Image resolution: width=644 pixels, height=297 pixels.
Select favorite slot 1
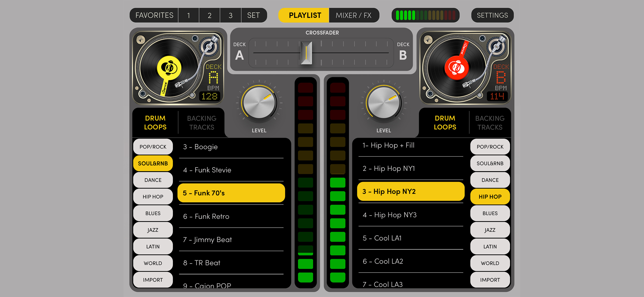click(188, 15)
